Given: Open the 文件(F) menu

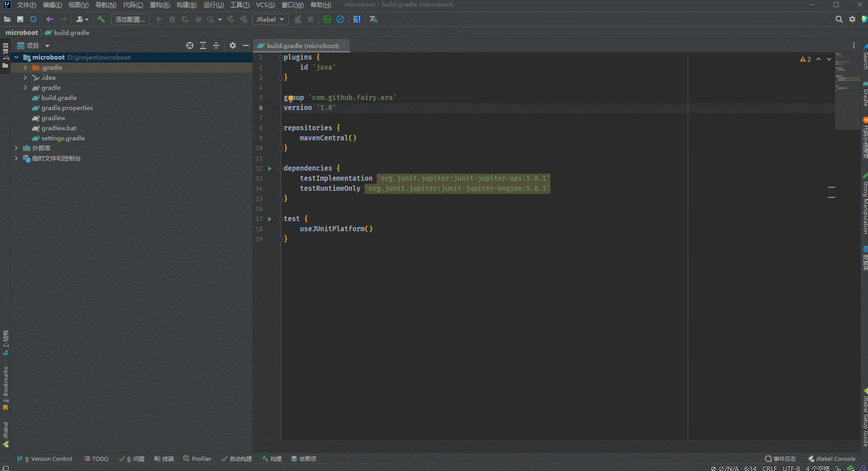Looking at the screenshot, I should point(26,5).
